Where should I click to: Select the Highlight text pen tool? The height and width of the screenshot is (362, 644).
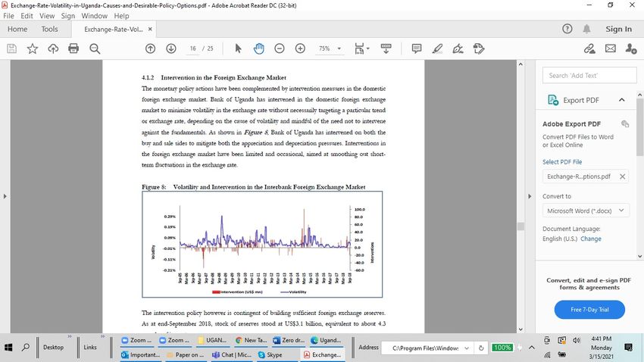[x=437, y=48]
